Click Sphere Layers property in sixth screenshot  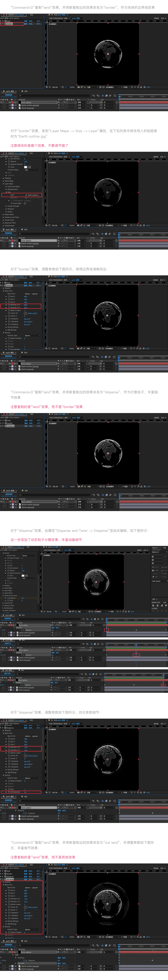(x=16, y=753)
